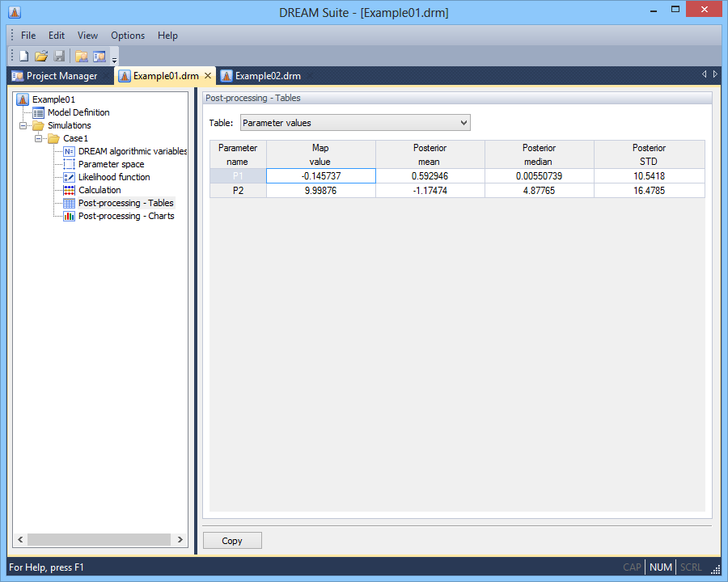Select the Post-processing - Tables grid icon
The width and height of the screenshot is (728, 582).
(x=69, y=203)
